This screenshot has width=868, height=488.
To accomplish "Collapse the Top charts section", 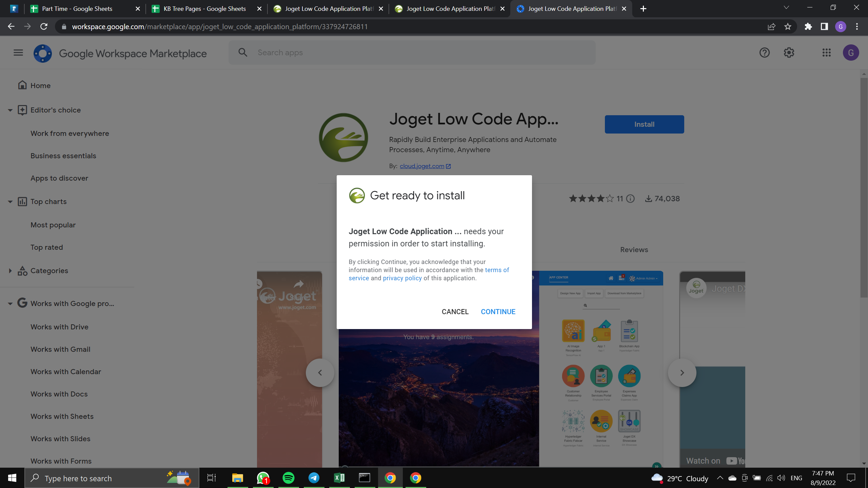I will (10, 202).
